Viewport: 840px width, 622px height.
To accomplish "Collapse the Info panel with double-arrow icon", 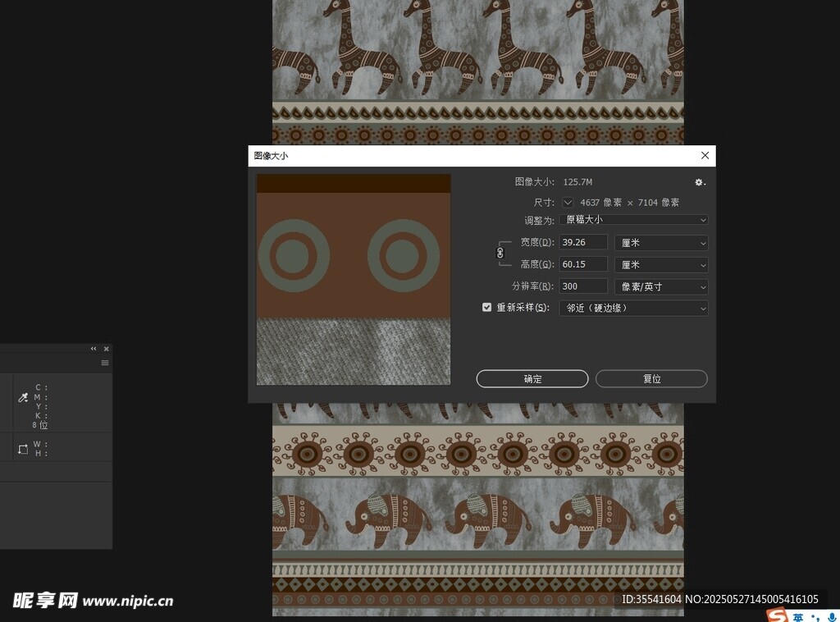I will (94, 349).
